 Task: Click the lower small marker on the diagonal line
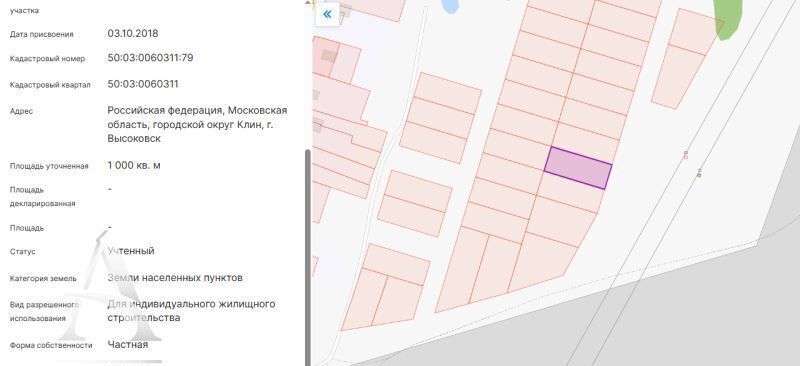[x=699, y=173]
